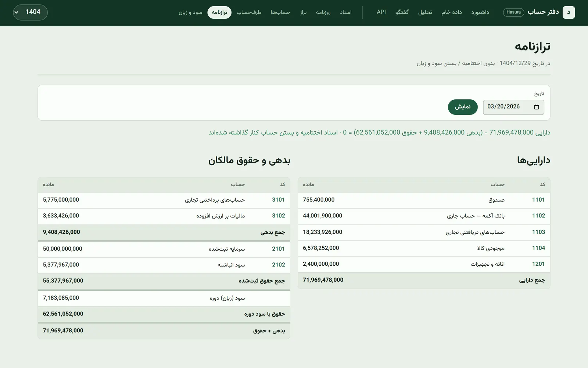Open the روزنامه journal tab
The image size is (588, 368).
[x=323, y=12]
